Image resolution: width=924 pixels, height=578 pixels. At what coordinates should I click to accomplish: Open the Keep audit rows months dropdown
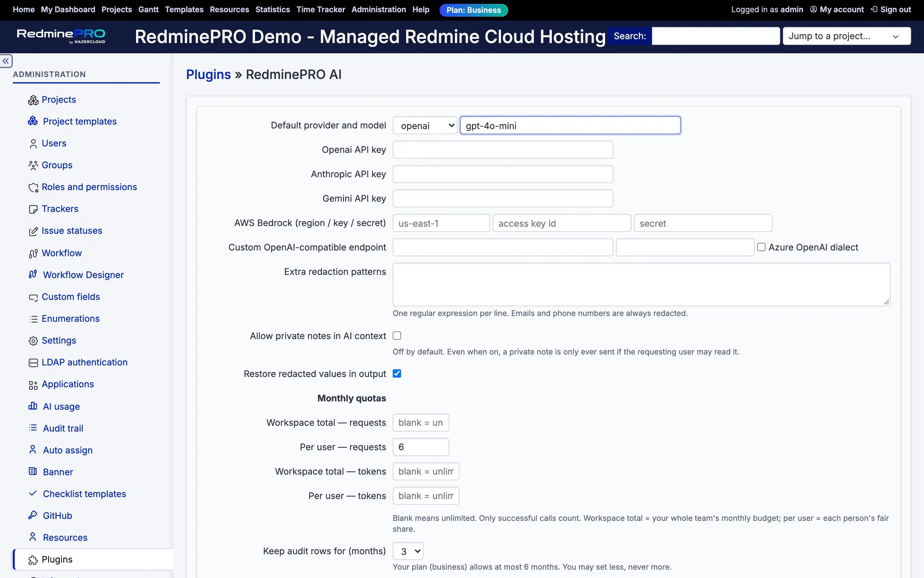click(408, 551)
